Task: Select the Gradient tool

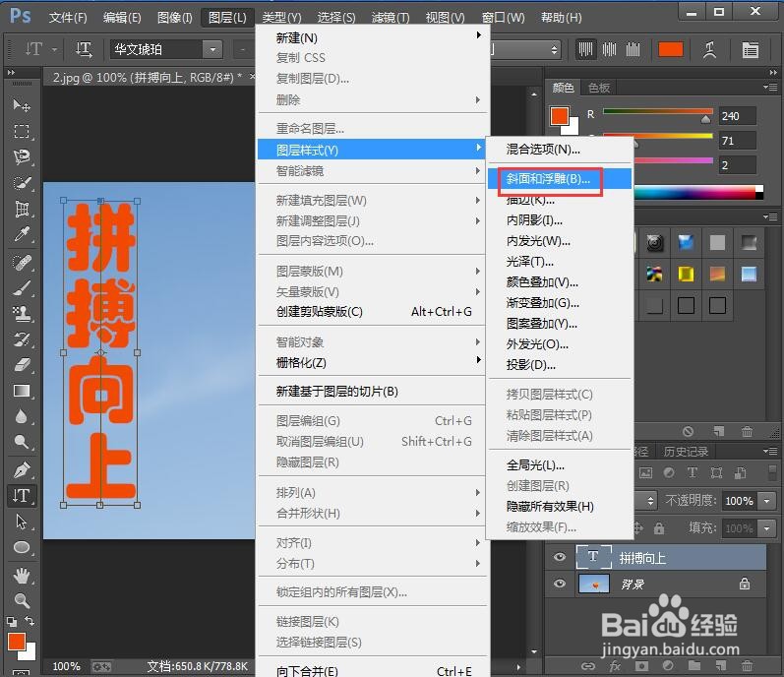Action: pos(21,391)
